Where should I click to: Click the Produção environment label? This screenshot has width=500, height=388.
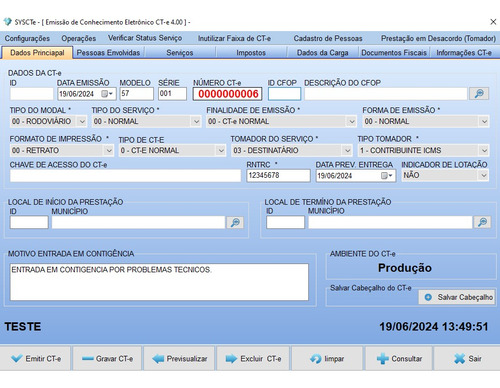[405, 268]
